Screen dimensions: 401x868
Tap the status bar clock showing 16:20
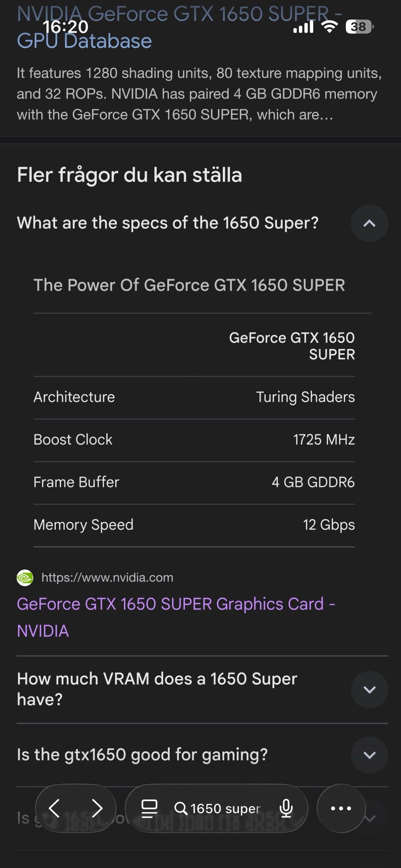coord(66,27)
